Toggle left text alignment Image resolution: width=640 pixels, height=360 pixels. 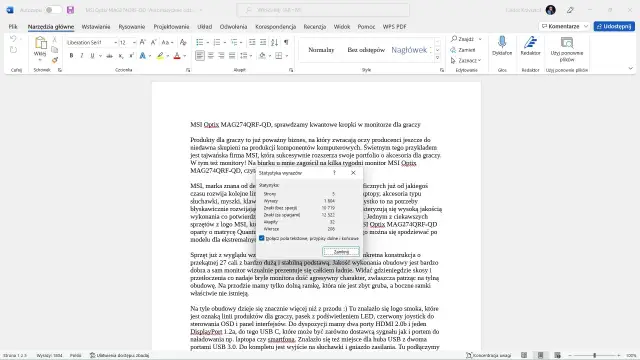tap(200, 56)
